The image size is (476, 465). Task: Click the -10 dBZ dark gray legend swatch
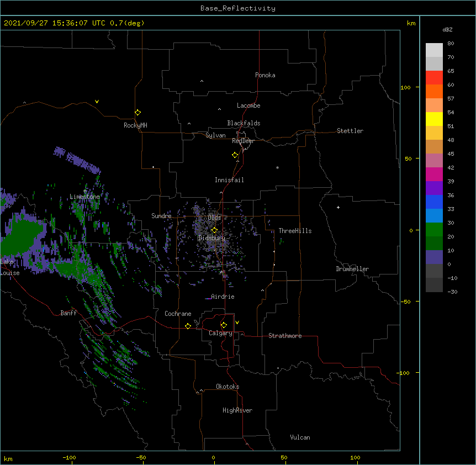coord(434,284)
